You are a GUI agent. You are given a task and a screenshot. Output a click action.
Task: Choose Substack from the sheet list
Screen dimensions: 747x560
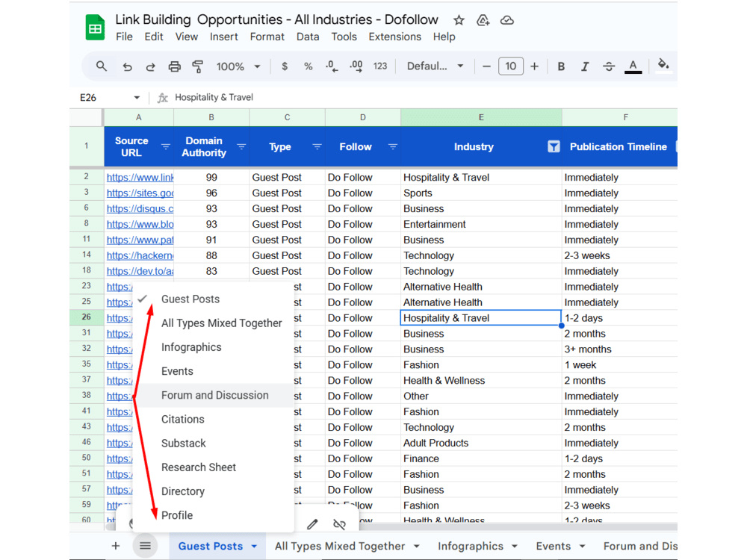pos(213,444)
